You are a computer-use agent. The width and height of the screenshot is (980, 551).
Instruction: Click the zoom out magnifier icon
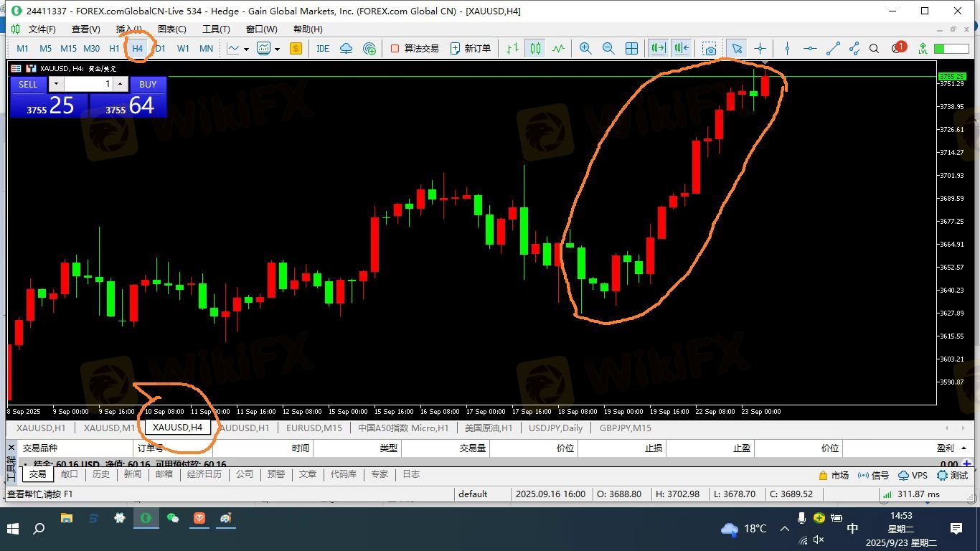pyautogui.click(x=608, y=49)
